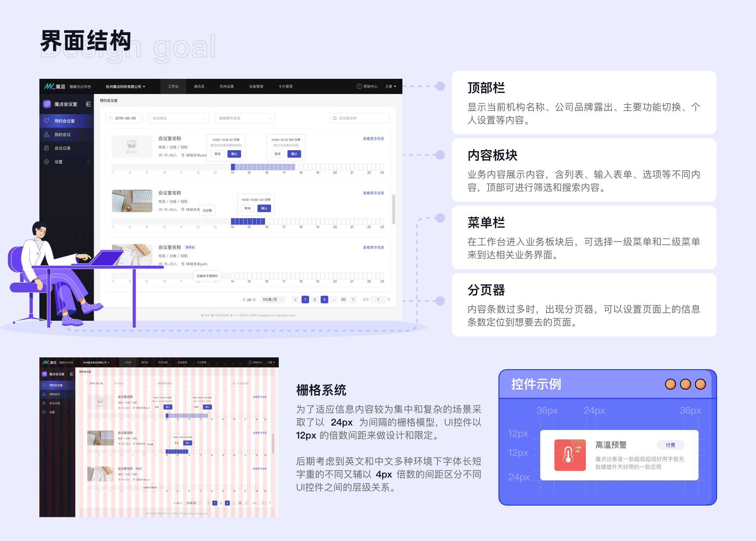Screen dimensions: 756x541
Task: Click the 内容板块 card heading
Action: [492, 155]
